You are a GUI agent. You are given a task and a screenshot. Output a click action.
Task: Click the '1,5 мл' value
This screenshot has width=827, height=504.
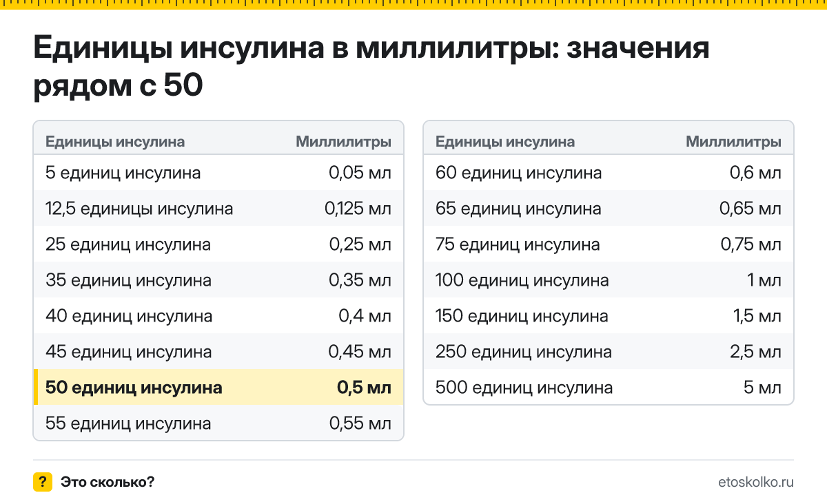757,316
